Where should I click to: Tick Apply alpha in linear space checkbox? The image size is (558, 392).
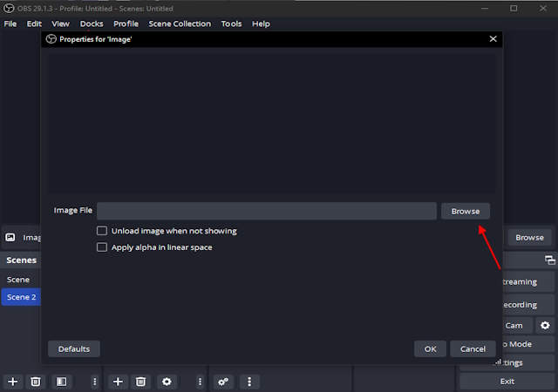click(x=102, y=247)
